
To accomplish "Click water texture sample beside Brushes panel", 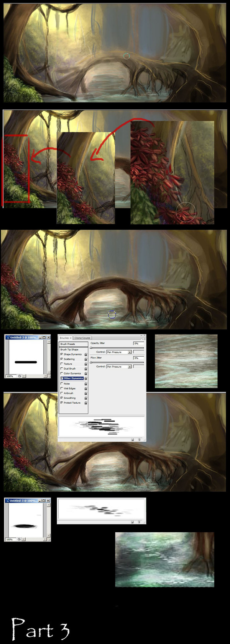I will pyautogui.click(x=186, y=361).
